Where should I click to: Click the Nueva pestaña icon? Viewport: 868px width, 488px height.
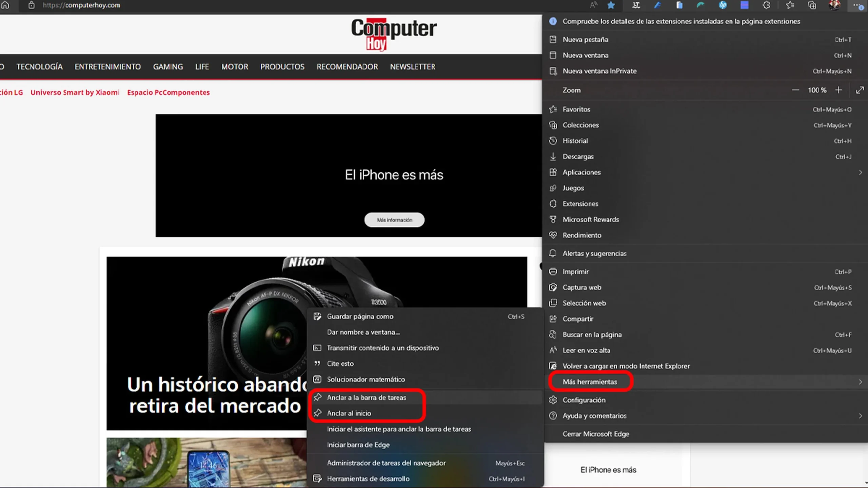(x=553, y=39)
